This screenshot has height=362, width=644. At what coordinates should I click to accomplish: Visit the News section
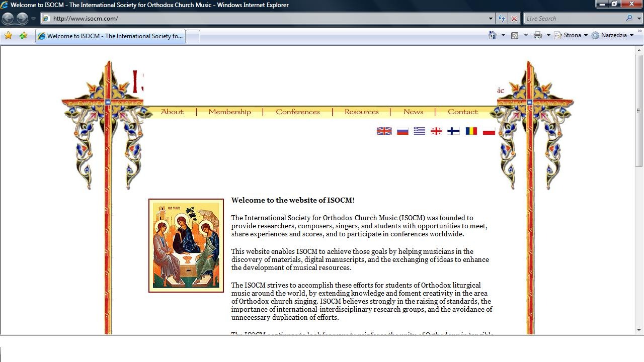click(x=413, y=112)
